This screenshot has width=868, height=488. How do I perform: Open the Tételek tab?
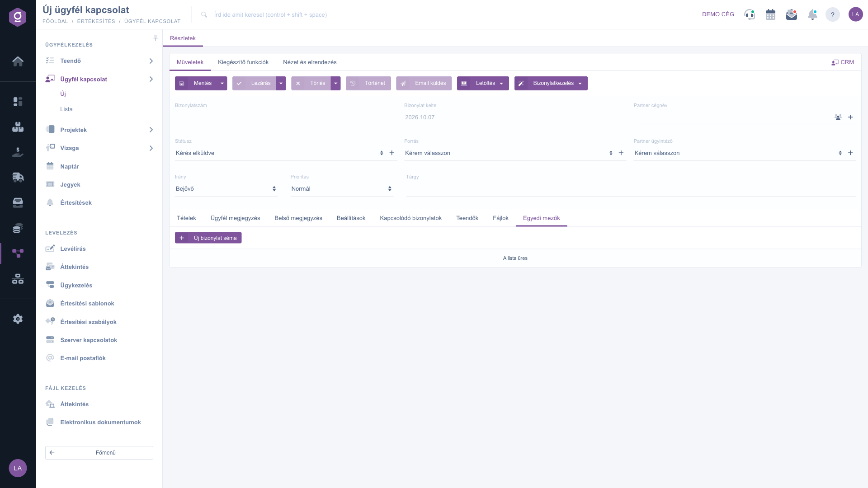[186, 218]
